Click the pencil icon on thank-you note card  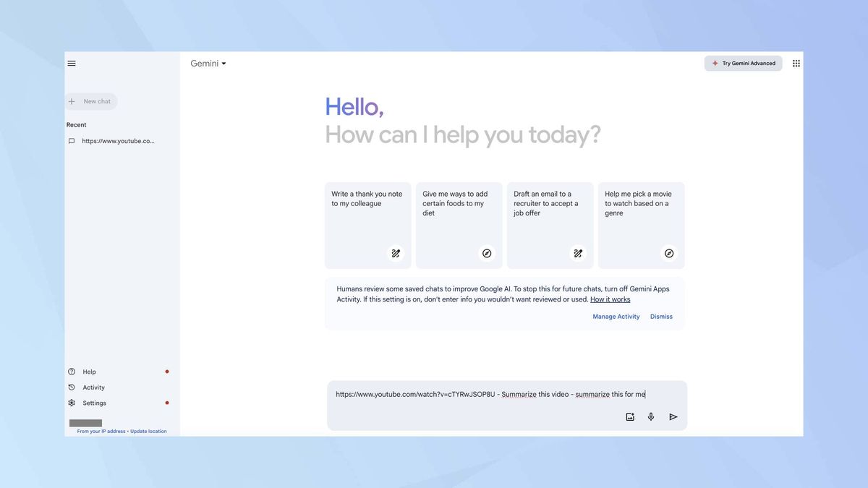coord(395,253)
